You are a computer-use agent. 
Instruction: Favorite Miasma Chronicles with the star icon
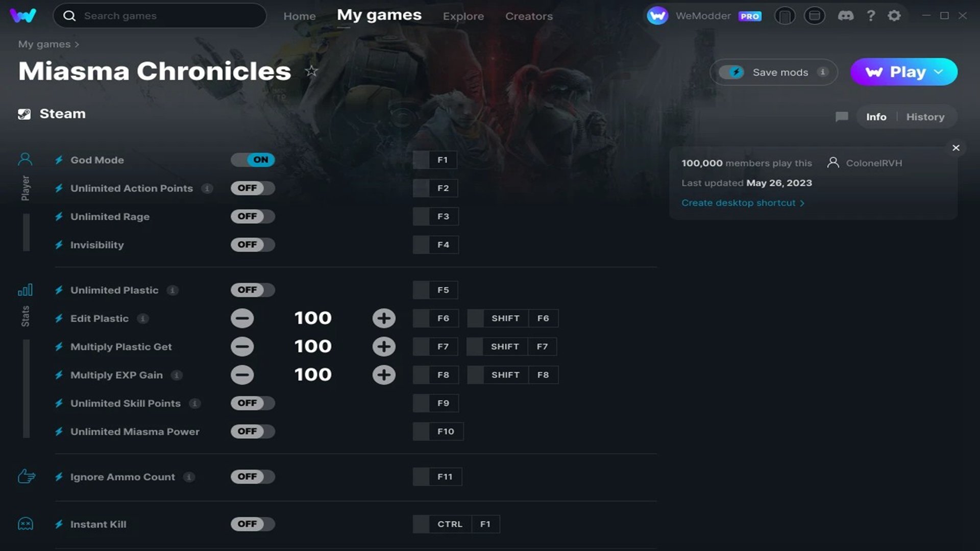(x=311, y=71)
